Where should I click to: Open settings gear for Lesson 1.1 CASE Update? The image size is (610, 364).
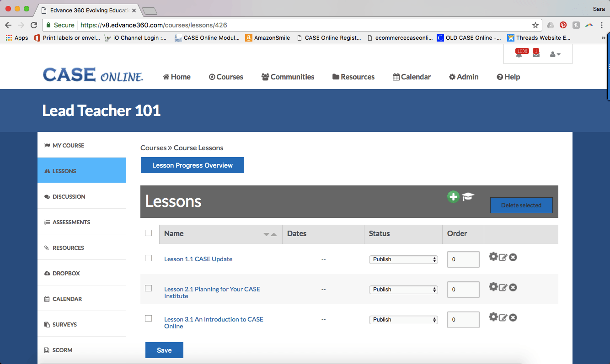tap(493, 257)
